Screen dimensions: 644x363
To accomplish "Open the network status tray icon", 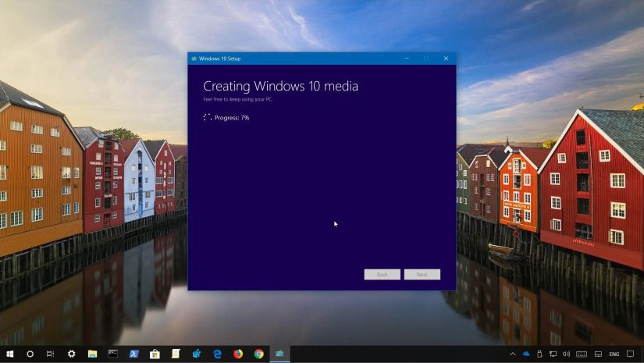I will click(x=553, y=354).
